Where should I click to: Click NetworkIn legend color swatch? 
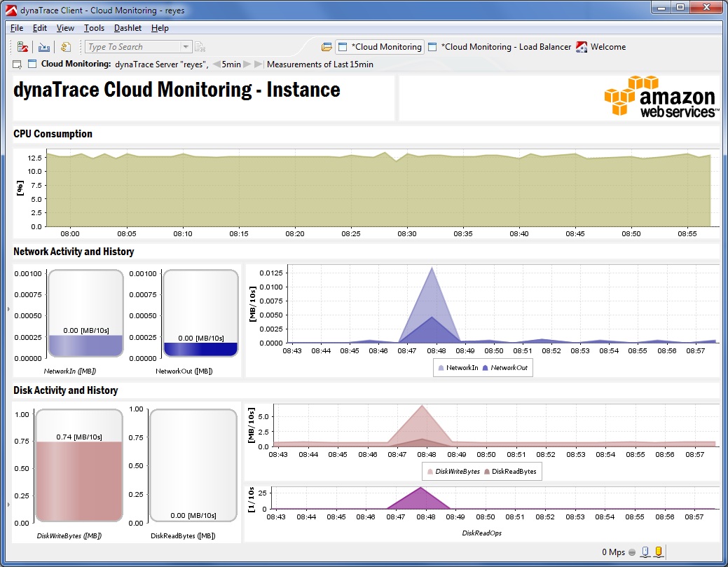(x=441, y=368)
